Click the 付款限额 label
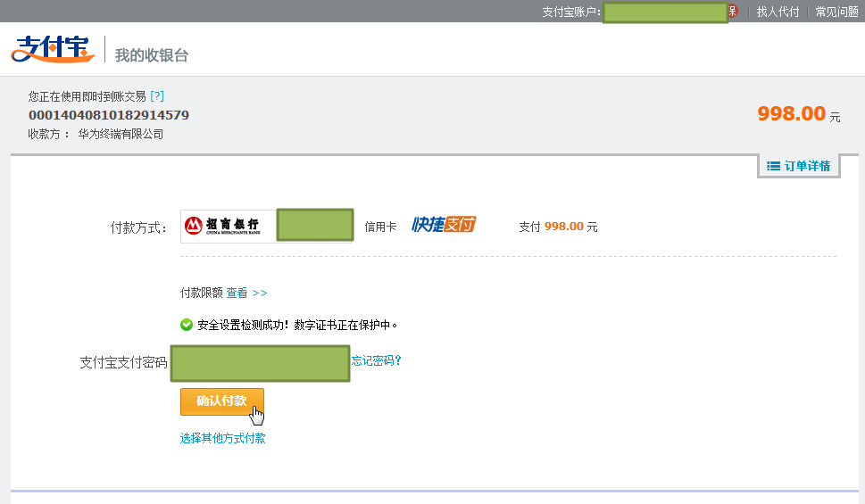Image resolution: width=865 pixels, height=504 pixels. tap(202, 293)
